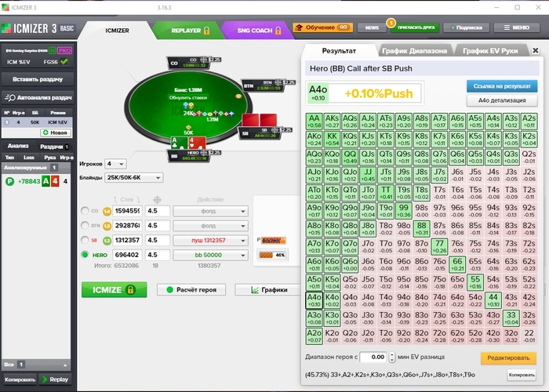
Task: Click the Вставить раздачу button
Action: pyautogui.click(x=38, y=79)
